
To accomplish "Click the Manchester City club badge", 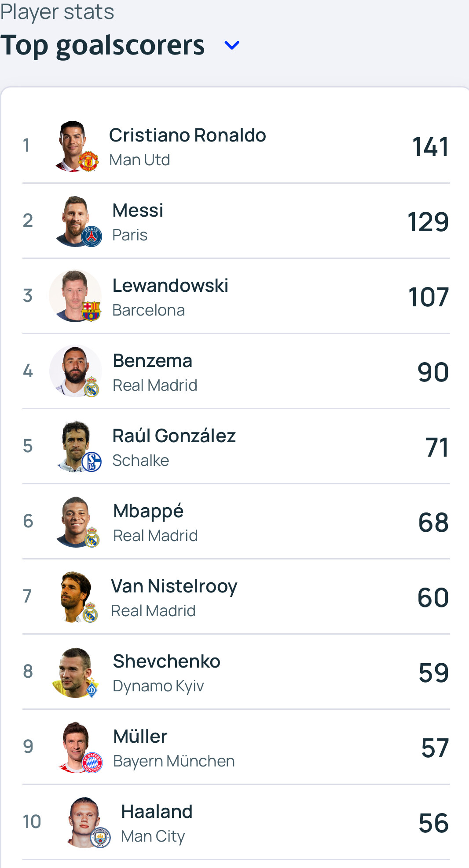I will coord(100,838).
